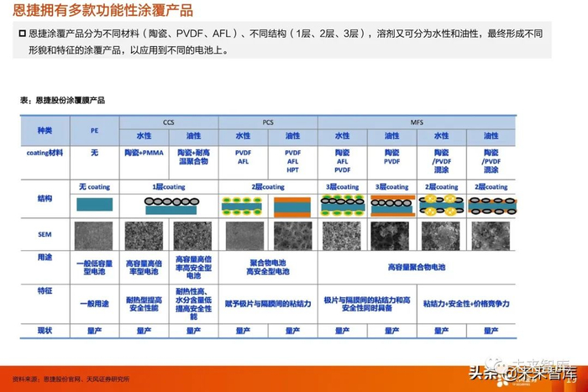Select the table caption 表：恩捷股份涂覆膜产品

(x=62, y=100)
